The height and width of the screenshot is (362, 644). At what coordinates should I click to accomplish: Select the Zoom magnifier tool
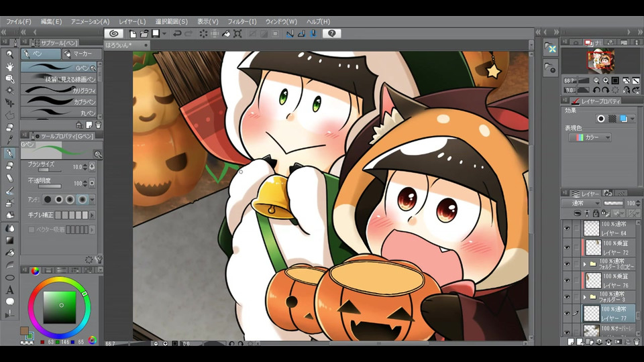coord(10,54)
